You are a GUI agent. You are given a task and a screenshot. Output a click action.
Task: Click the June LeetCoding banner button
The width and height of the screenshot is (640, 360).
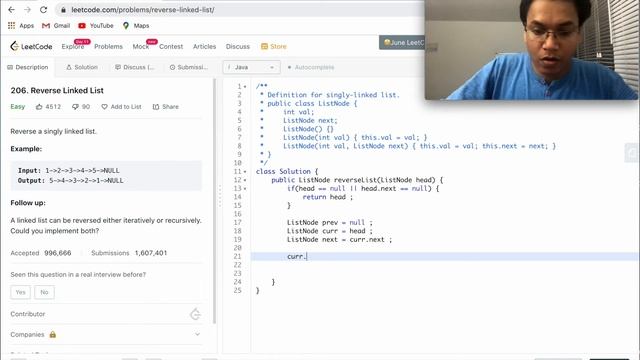pyautogui.click(x=402, y=42)
